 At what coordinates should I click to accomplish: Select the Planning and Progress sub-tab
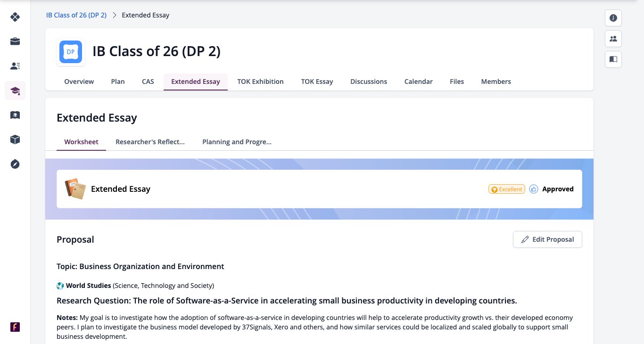[x=237, y=142]
